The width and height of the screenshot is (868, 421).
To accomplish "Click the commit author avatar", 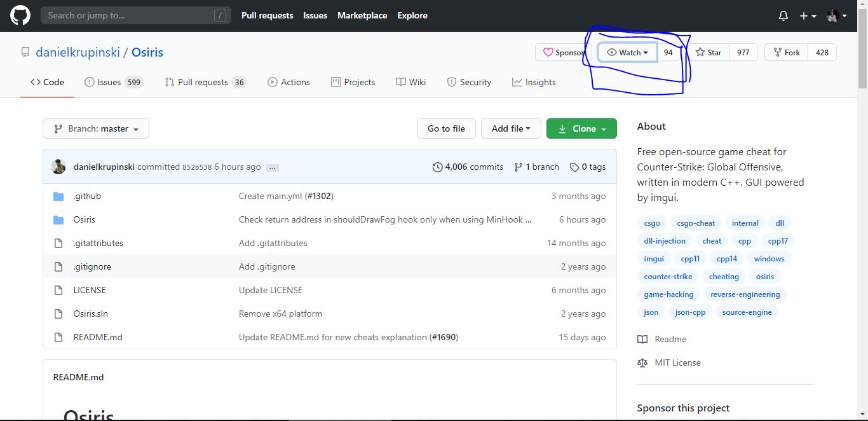I will coord(58,167).
